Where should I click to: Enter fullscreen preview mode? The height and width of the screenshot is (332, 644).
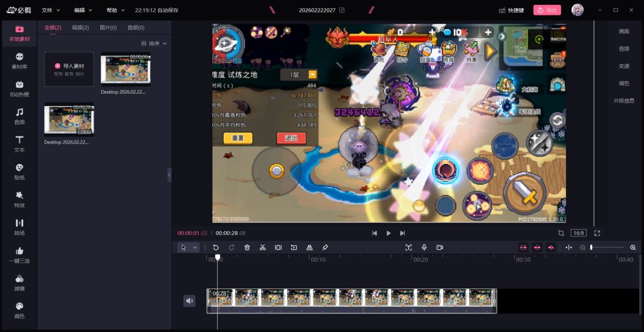[597, 233]
